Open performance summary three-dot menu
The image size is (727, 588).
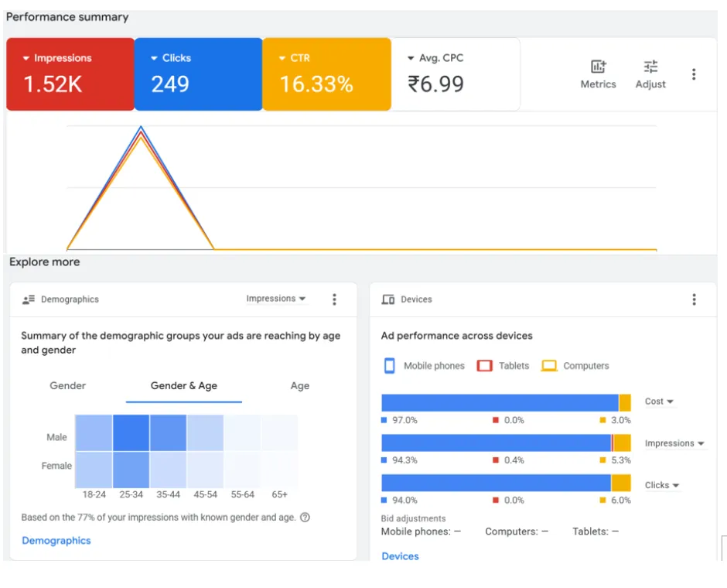694,74
